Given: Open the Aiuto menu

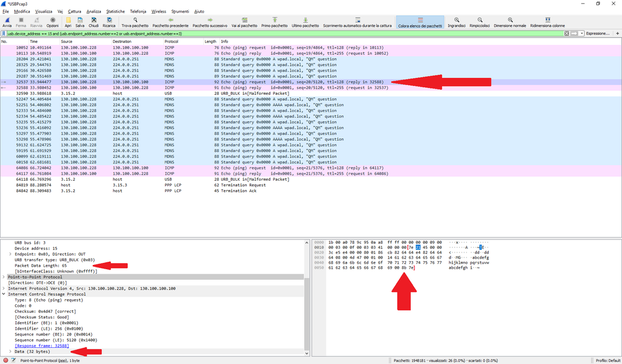Looking at the screenshot, I should [x=199, y=11].
